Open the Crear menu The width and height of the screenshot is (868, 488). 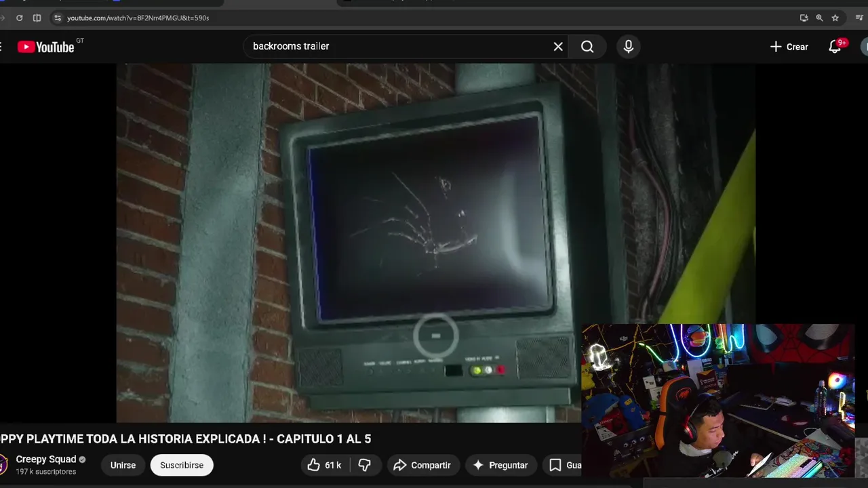[789, 47]
